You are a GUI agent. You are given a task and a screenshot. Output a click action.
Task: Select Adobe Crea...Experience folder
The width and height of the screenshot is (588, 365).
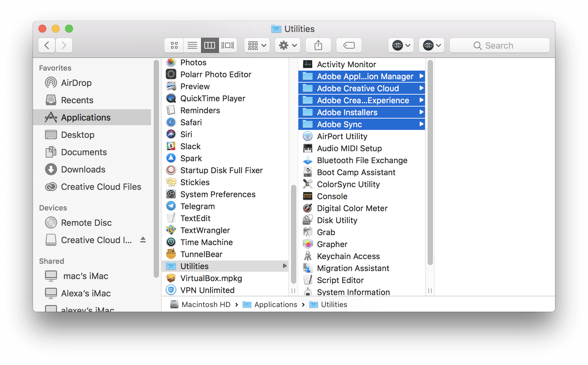362,100
